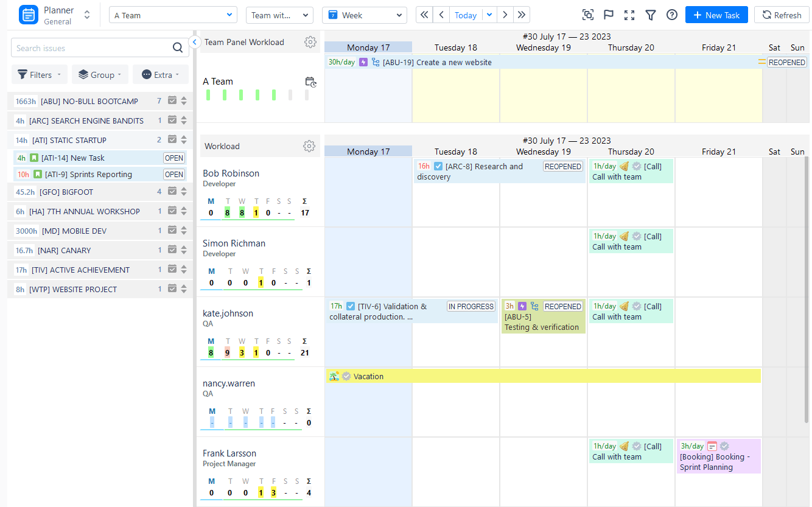The image size is (812, 507).
Task: Select the ATI-14 New Task issue
Action: (100, 158)
